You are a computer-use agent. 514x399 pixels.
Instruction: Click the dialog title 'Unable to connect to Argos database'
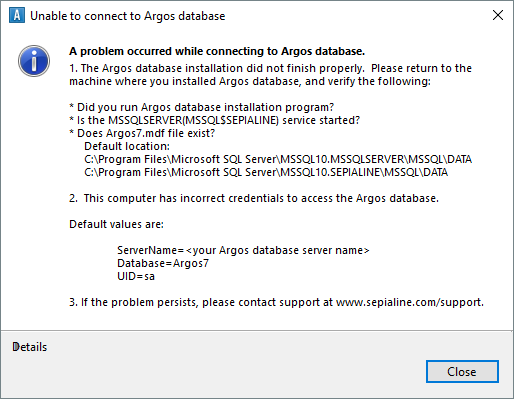[x=128, y=16]
